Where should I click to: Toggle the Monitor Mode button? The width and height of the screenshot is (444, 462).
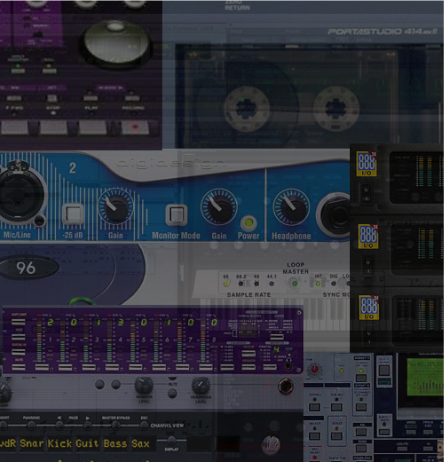(x=176, y=215)
